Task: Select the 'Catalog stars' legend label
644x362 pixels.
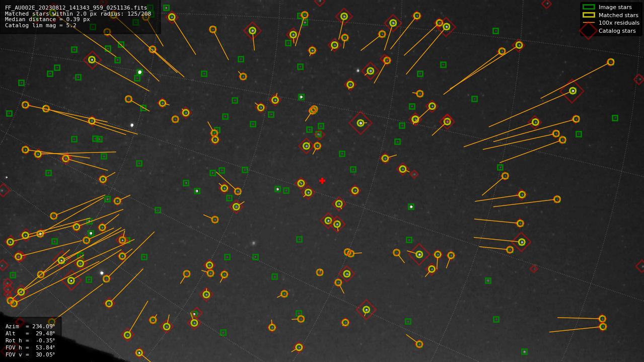Action: tap(617, 31)
